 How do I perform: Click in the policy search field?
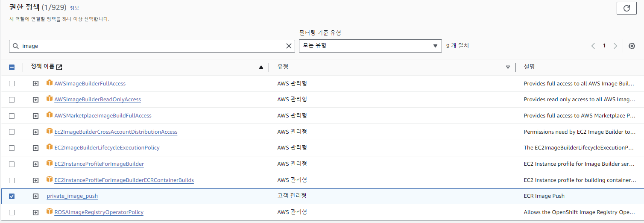tap(152, 46)
